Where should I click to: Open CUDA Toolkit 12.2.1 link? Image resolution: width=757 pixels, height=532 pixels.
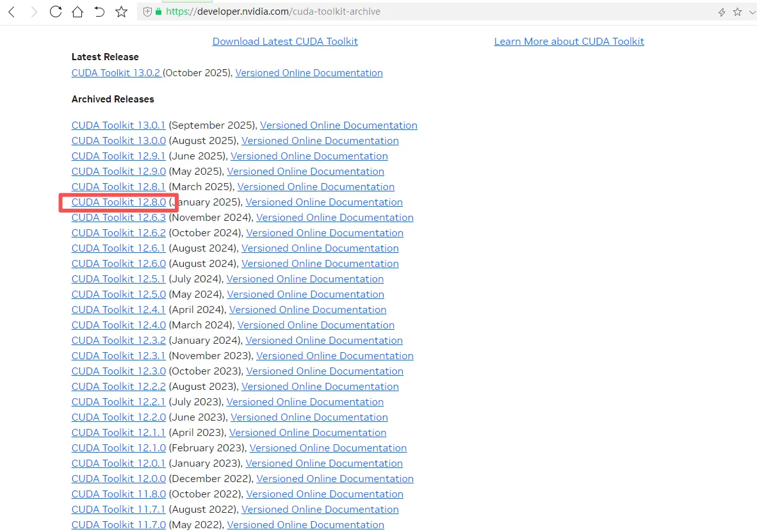click(118, 402)
